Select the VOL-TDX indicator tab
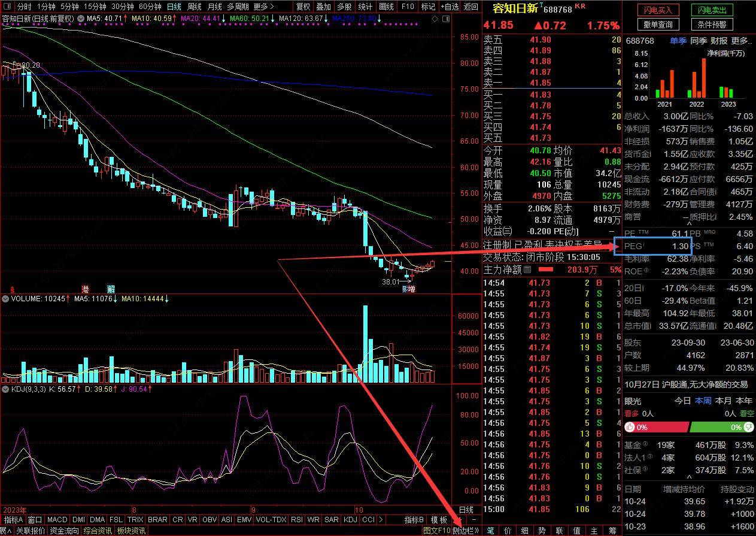Viewport: 756px width, 536px height. 271,520
